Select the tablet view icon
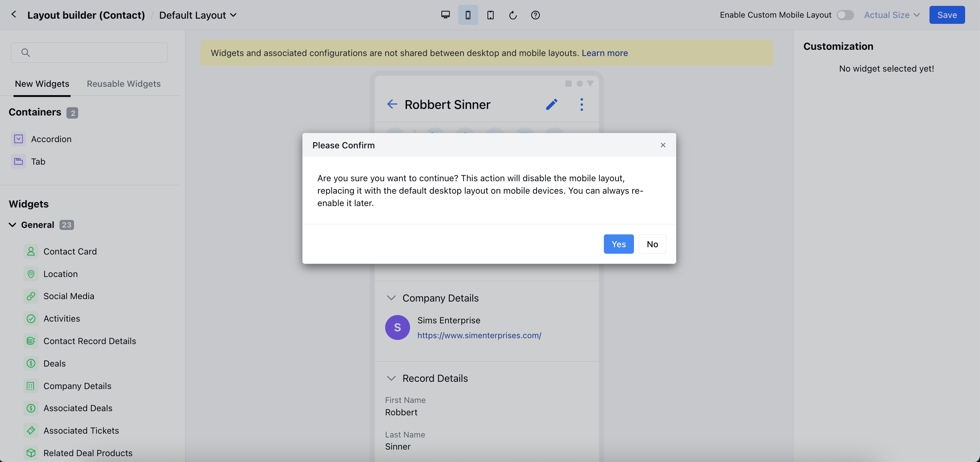Image resolution: width=980 pixels, height=462 pixels. [490, 15]
